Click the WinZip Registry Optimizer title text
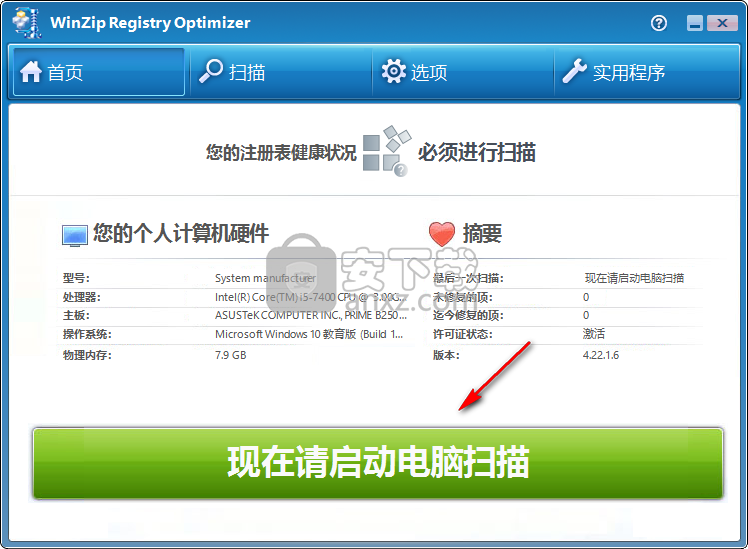The height and width of the screenshot is (549, 748). pos(150,23)
